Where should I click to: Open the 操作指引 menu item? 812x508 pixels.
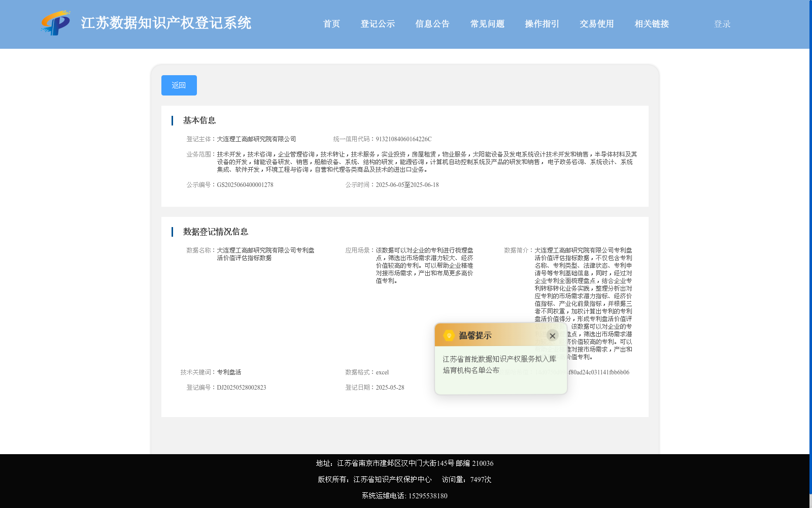[x=542, y=24]
